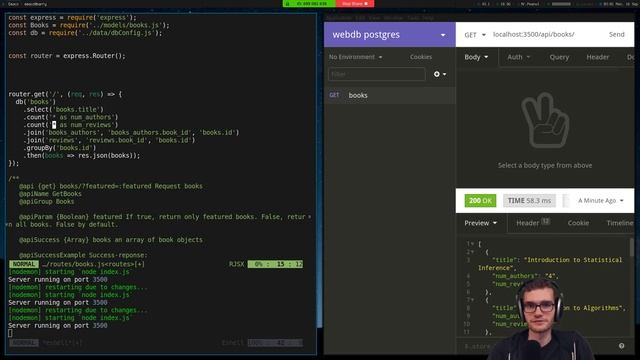
Task: Click the @apiGroup Books comment
Action: (x=47, y=202)
